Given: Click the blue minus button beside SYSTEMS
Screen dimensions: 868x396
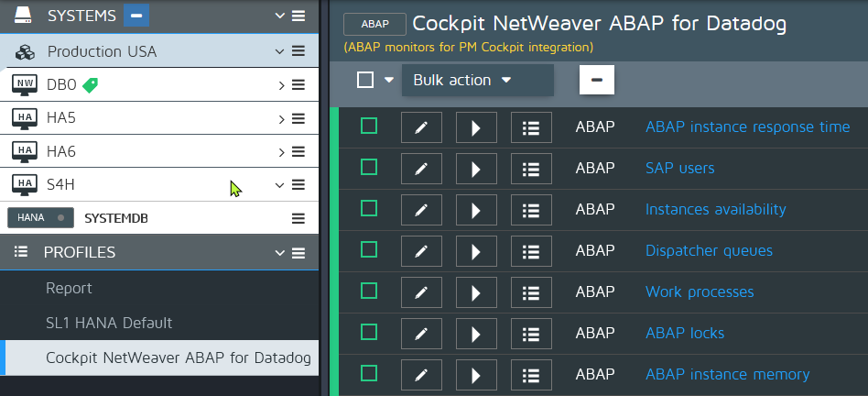Looking at the screenshot, I should click(136, 16).
